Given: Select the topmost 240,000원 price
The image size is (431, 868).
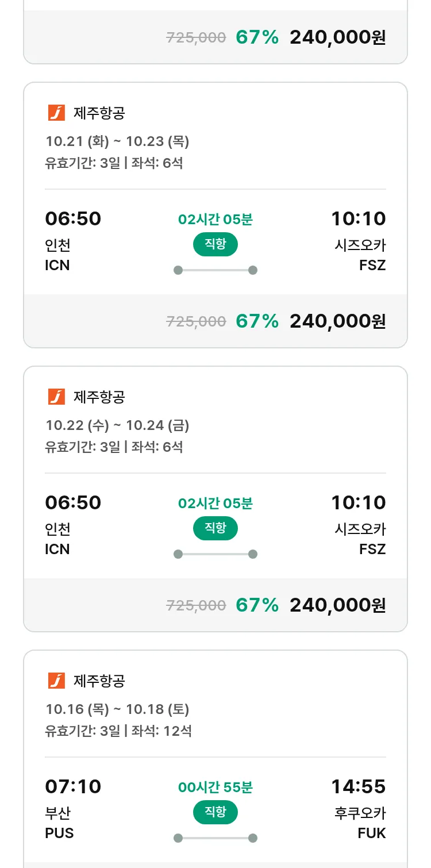Looking at the screenshot, I should tap(337, 37).
